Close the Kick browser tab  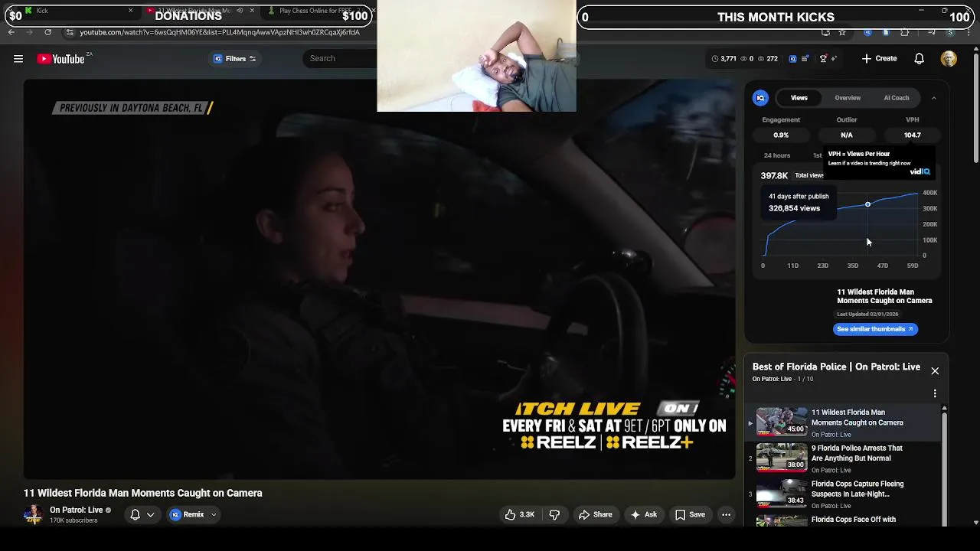[130, 11]
